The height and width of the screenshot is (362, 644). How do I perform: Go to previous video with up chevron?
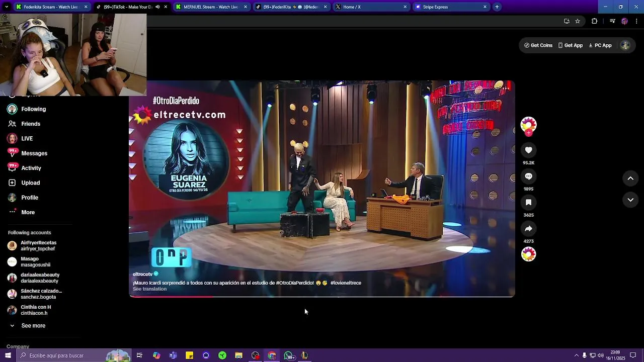pos(630,178)
